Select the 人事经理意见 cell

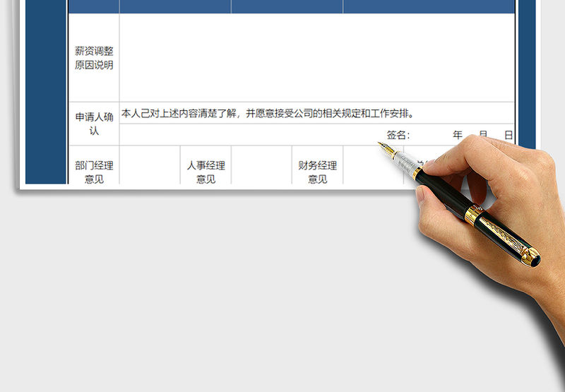(x=206, y=171)
